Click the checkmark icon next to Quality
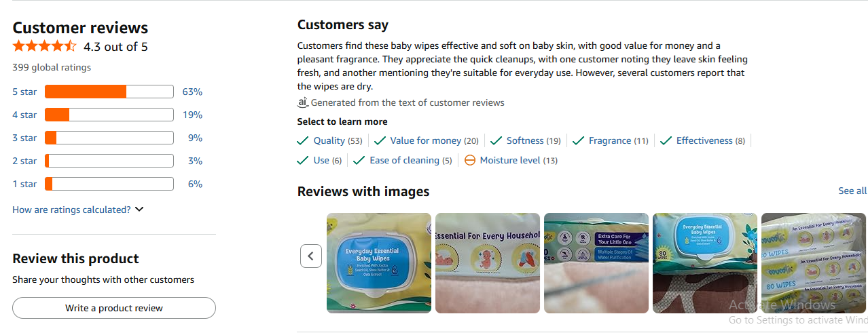 pyautogui.click(x=303, y=141)
